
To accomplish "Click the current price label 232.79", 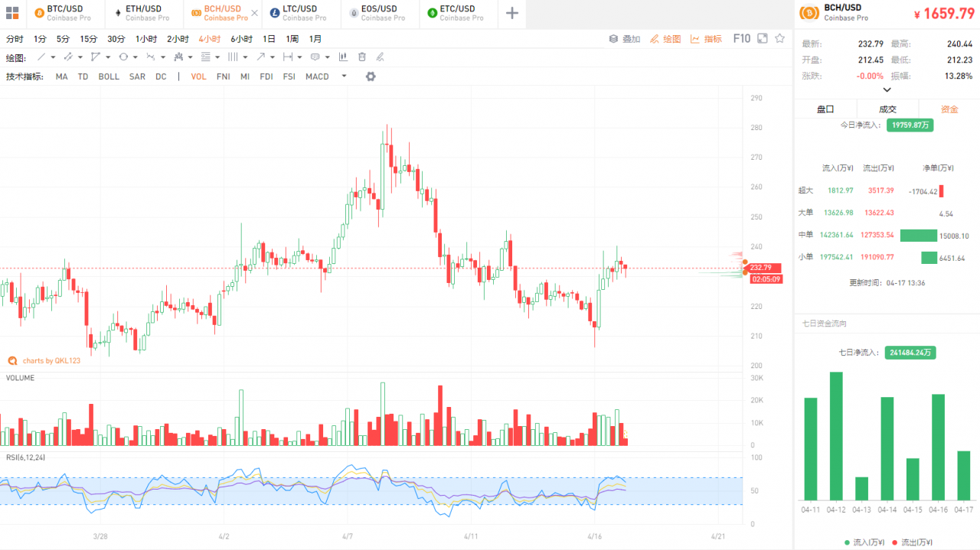I will pyautogui.click(x=762, y=268).
